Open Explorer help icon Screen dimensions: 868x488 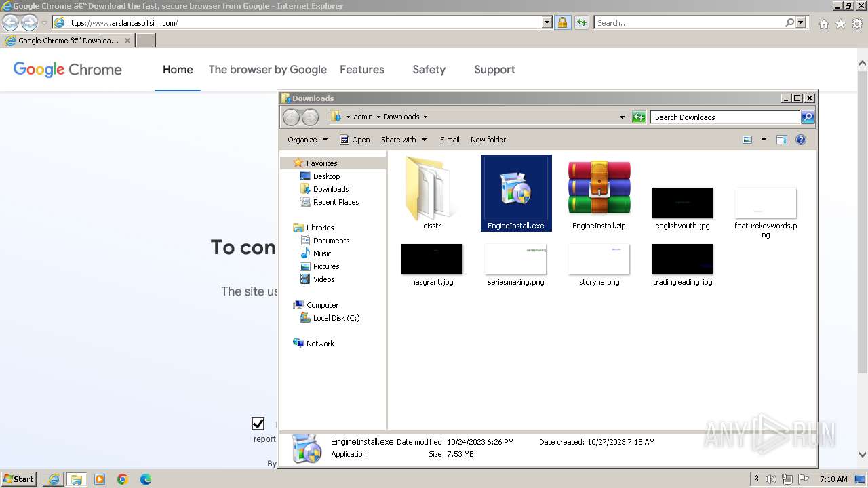click(801, 140)
